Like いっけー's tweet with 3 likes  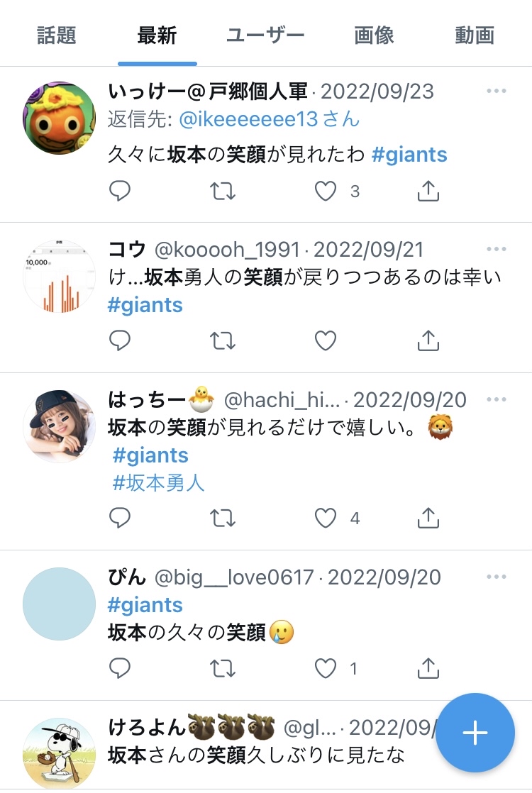coord(326,192)
